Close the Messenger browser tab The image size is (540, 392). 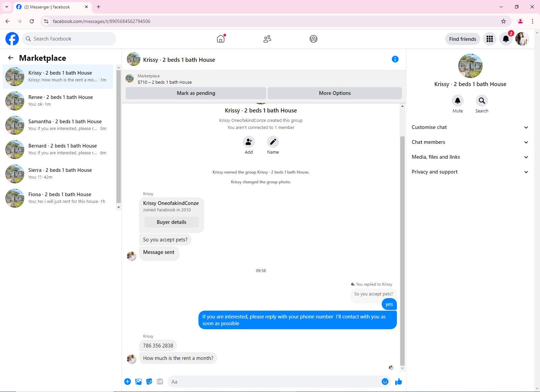coord(86,7)
